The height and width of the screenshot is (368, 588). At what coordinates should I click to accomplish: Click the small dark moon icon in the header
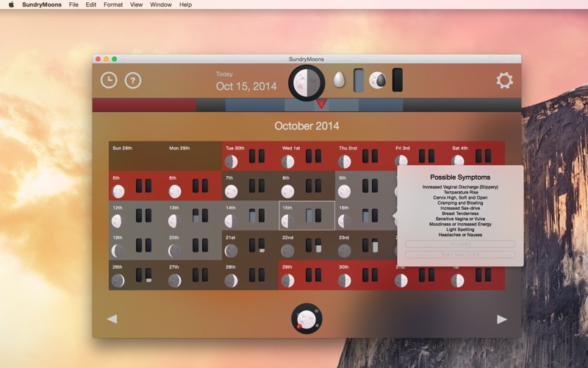[377, 80]
